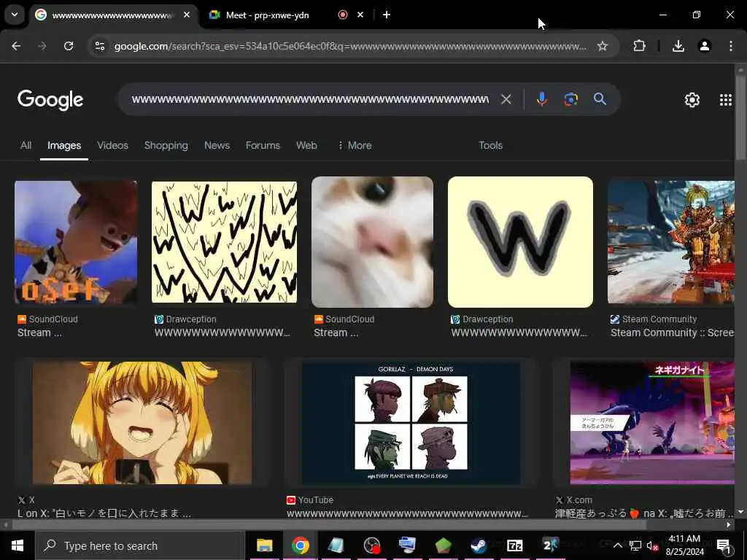The height and width of the screenshot is (560, 747).
Task: Open Google Chrome taskbar icon
Action: click(x=300, y=545)
